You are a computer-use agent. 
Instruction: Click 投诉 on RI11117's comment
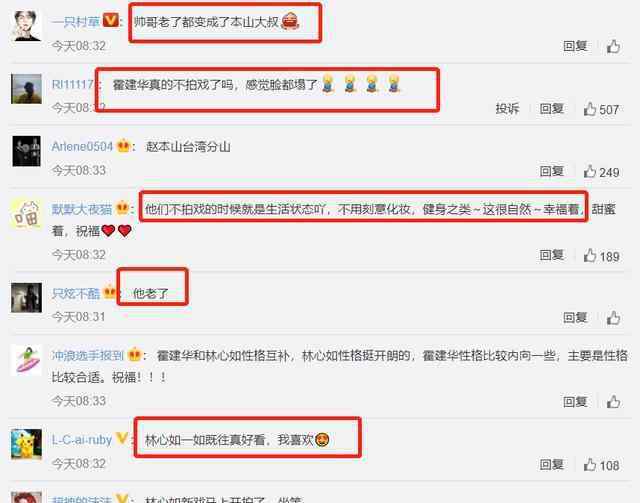[507, 109]
